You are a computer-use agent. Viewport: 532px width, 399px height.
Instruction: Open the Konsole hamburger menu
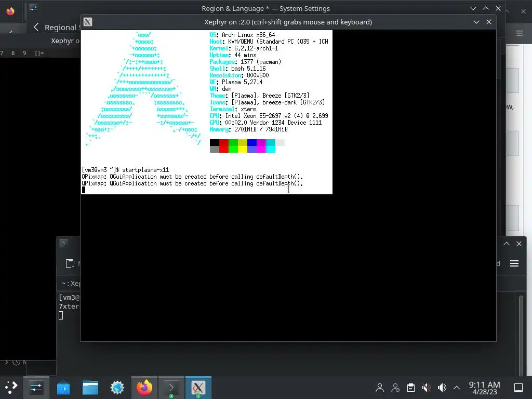[x=514, y=263]
